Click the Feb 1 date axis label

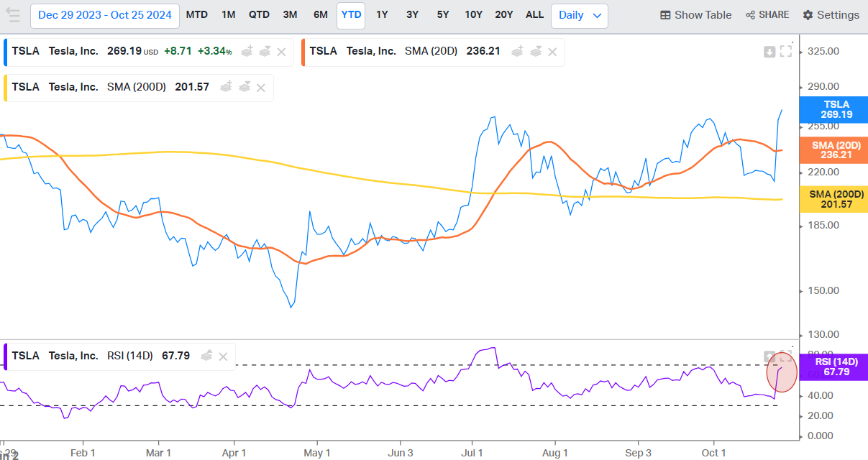click(x=83, y=453)
